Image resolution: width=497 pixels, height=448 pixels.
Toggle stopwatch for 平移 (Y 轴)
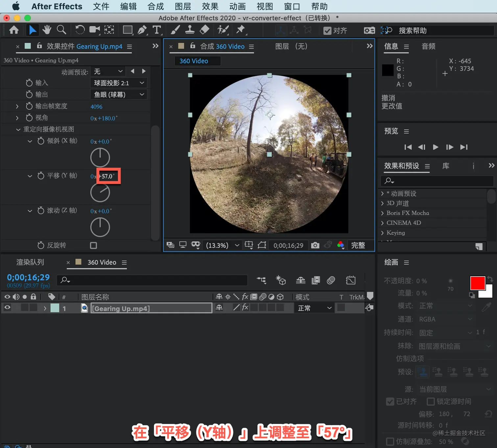click(41, 176)
